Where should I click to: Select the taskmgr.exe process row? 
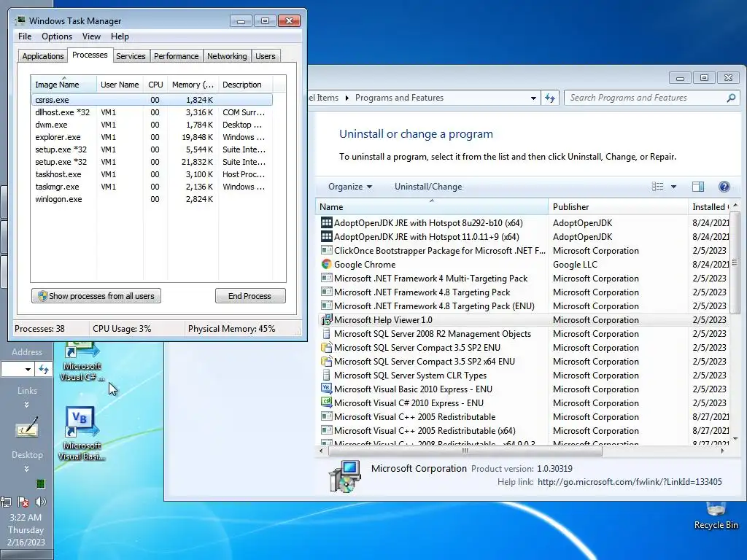click(x=152, y=187)
